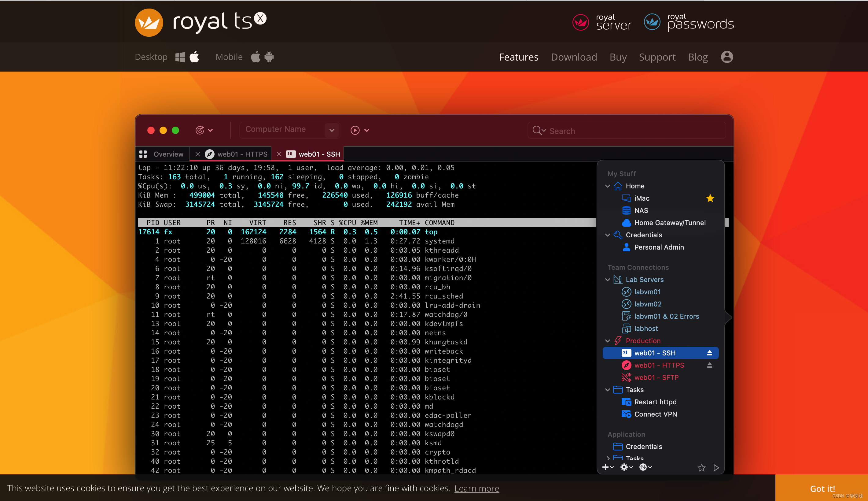Switch to the Overview tab
Viewport: 868px width, 501px height.
click(x=162, y=154)
